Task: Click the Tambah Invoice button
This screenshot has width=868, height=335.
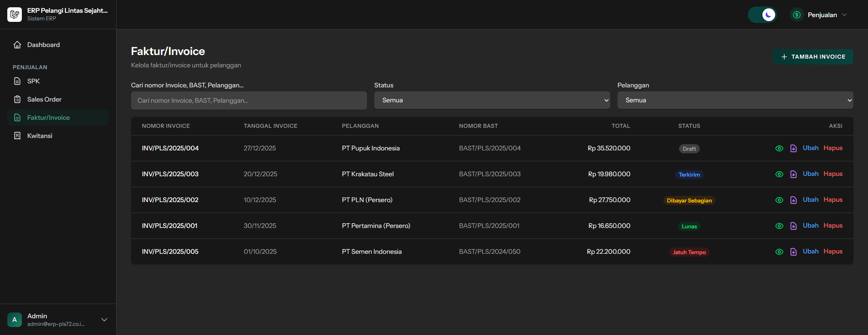Action: pos(813,57)
